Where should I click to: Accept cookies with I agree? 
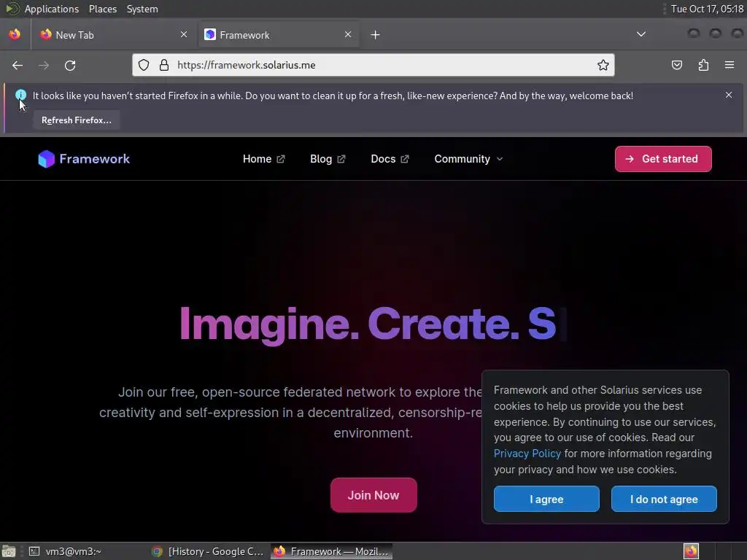point(546,499)
